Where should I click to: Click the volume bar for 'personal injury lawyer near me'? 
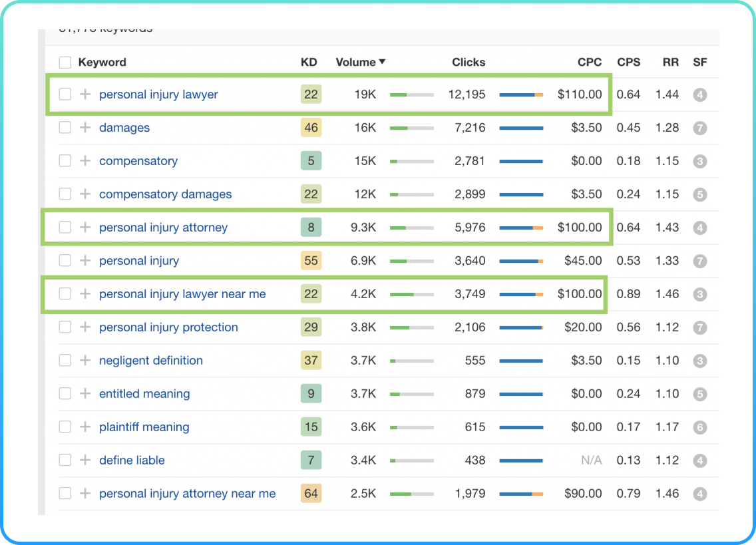pyautogui.click(x=411, y=294)
